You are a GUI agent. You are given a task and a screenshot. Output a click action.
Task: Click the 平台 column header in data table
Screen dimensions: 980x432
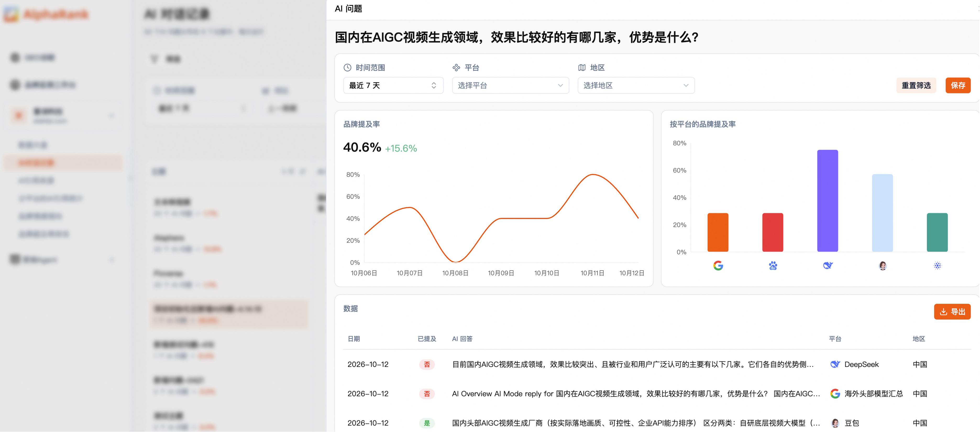(835, 339)
